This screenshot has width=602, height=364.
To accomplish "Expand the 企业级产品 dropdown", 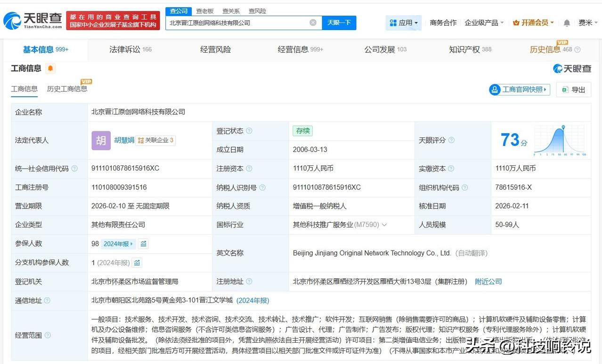I will [x=484, y=23].
